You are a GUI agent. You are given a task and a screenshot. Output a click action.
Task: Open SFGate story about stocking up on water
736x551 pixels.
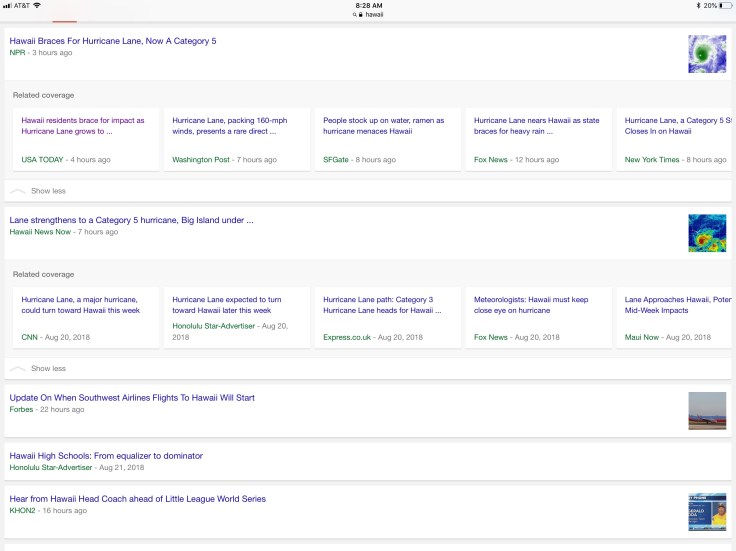click(x=385, y=139)
